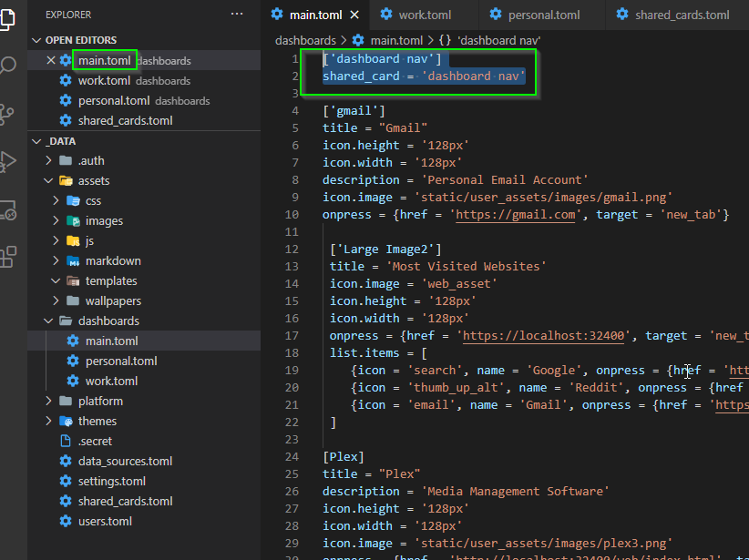Viewport: 749px width, 560px height.
Task: Click the wallpapers folder icon
Action: point(73,300)
